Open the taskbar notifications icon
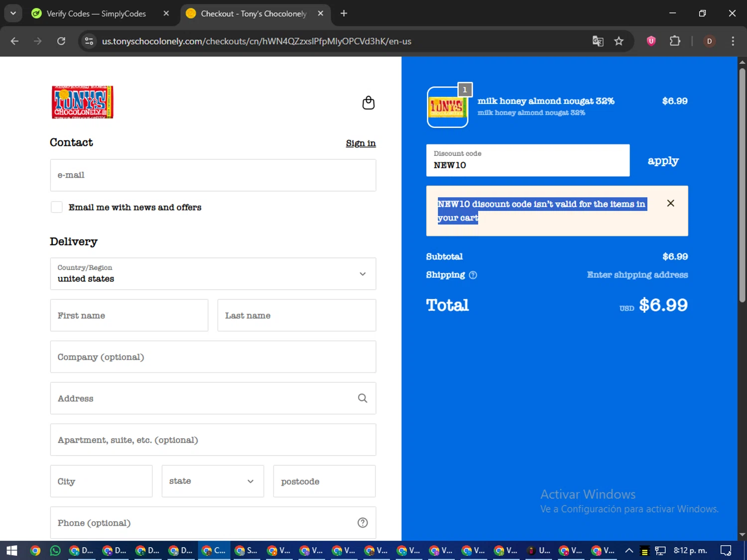This screenshot has height=560, width=747. [x=726, y=550]
